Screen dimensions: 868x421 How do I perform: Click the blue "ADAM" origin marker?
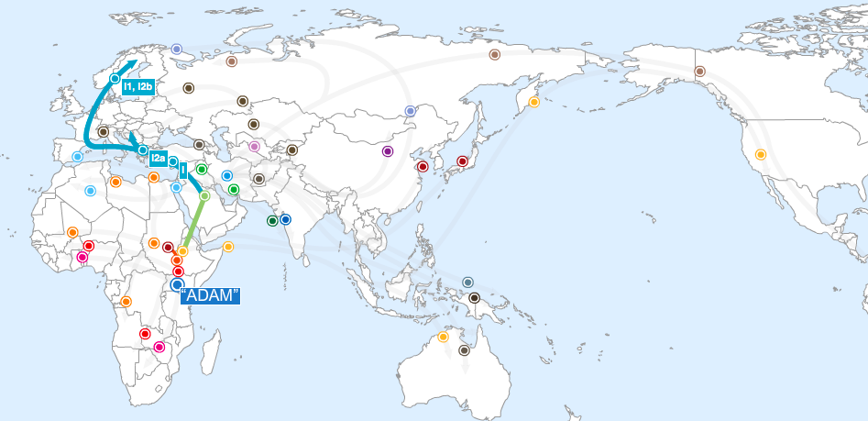pos(177,284)
